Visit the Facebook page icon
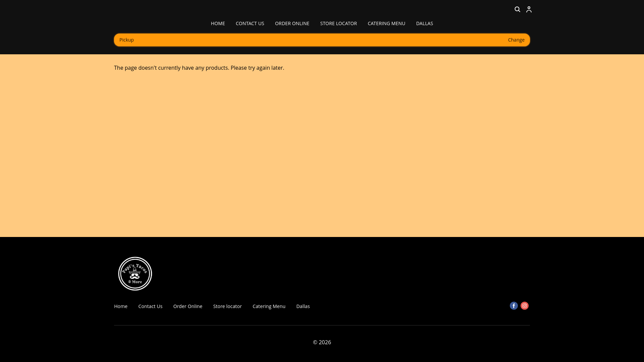 pyautogui.click(x=514, y=306)
